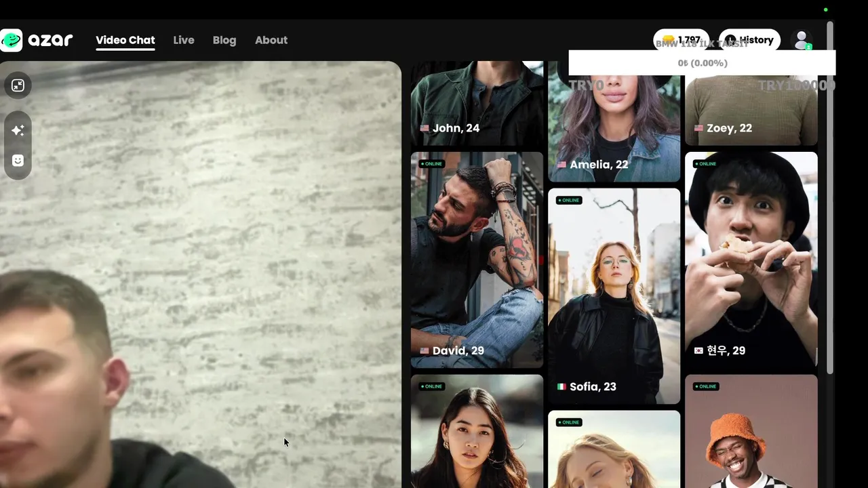Open the Video Chat tab
The height and width of the screenshot is (488, 868).
coord(125,40)
